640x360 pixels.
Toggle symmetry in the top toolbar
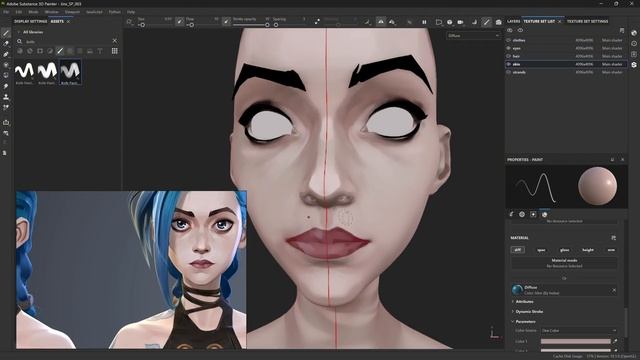click(x=380, y=22)
